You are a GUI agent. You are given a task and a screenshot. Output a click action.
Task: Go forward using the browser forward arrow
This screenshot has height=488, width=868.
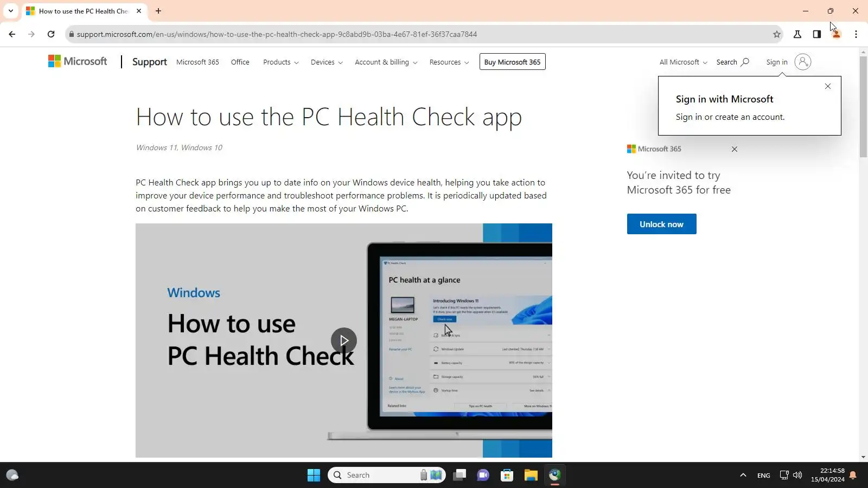point(31,34)
